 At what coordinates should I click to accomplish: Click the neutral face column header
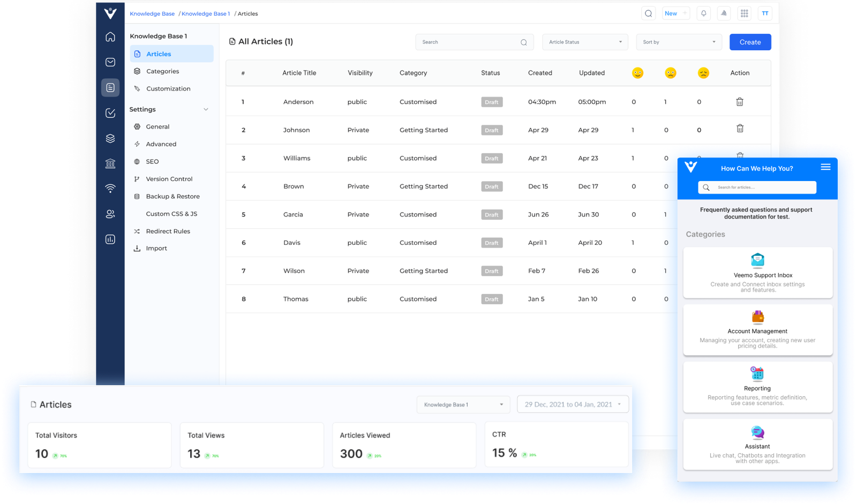pos(671,73)
